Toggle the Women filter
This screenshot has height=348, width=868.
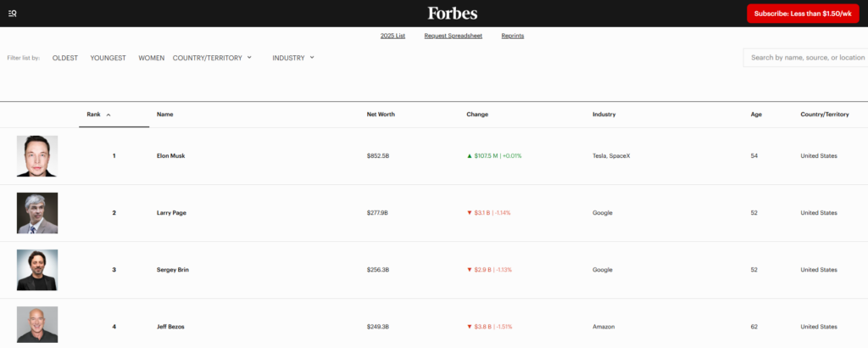coord(152,58)
